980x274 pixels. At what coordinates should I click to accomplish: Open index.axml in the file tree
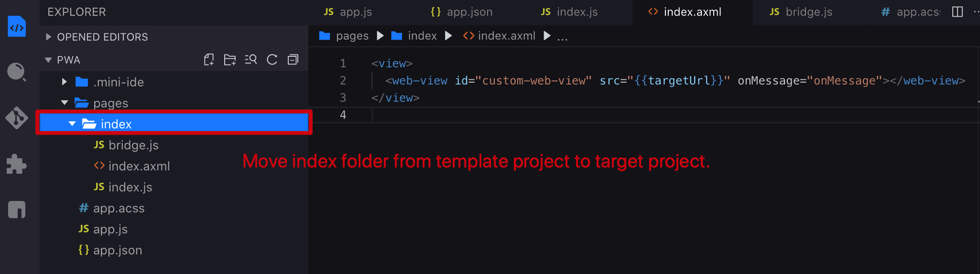tap(139, 166)
